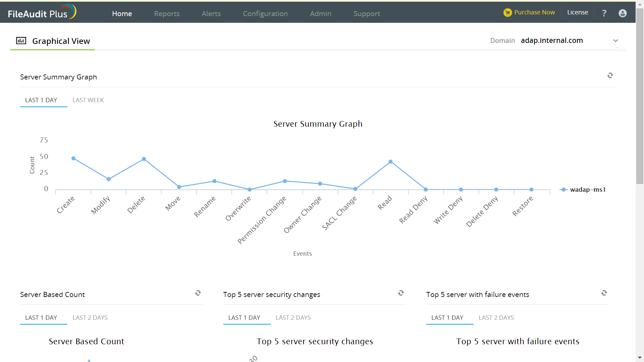Screen dimensions: 644x362
Task: Open the Configuration menu
Action: point(265,14)
